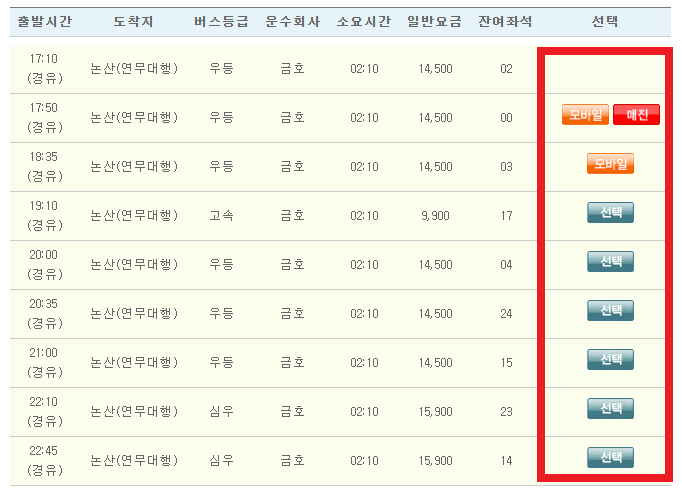
Task: Select the 22:10 심우 bus 선택 button
Action: tap(610, 408)
